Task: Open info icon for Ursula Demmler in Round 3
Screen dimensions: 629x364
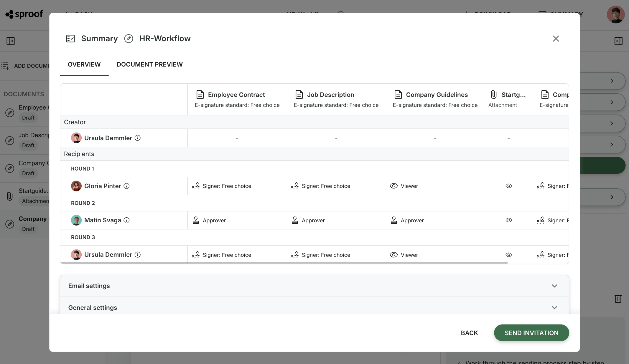Action: coord(138,254)
